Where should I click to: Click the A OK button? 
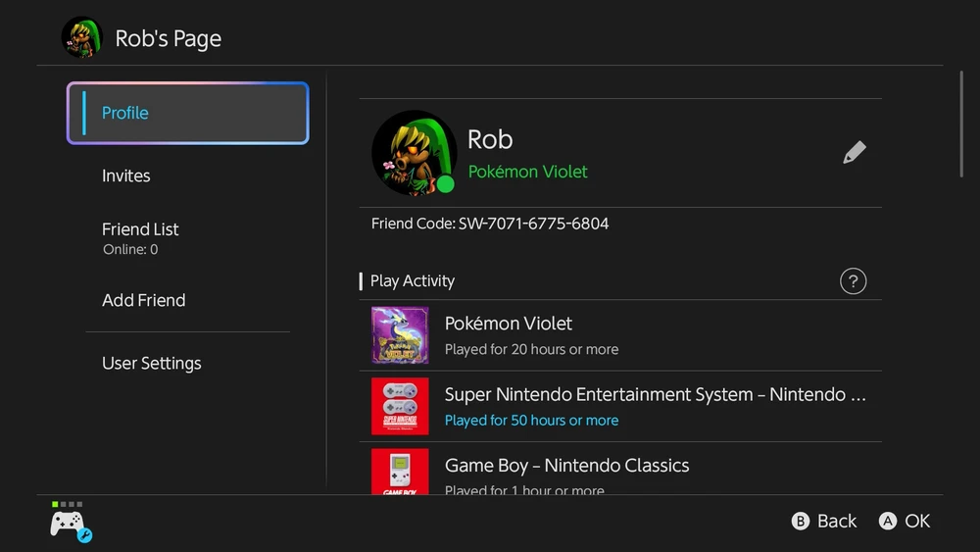tap(905, 521)
